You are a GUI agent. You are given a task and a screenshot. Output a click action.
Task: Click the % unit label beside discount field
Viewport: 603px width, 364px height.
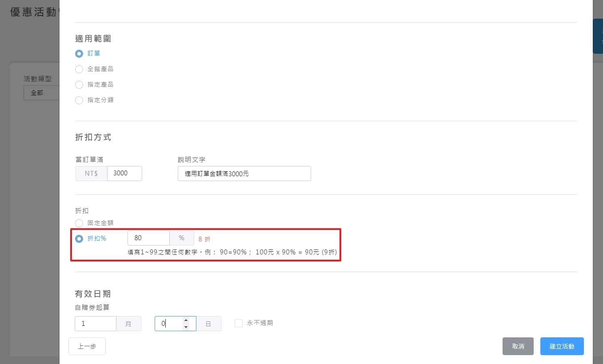point(182,238)
